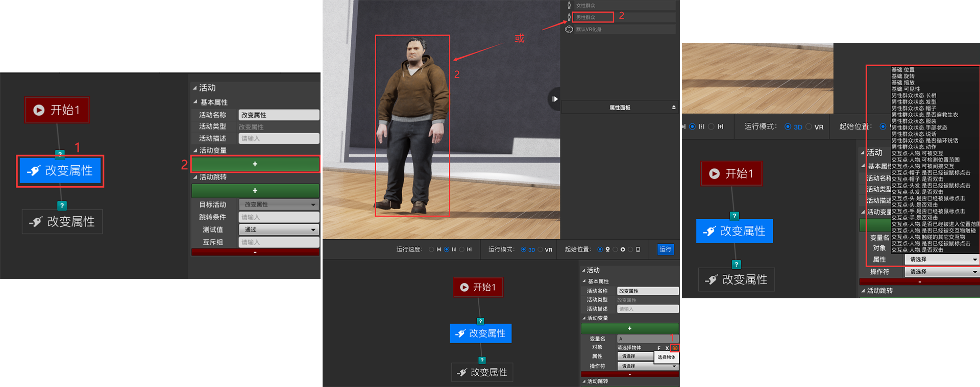Select 3D 运行模式 radio in middle screenshot
The image size is (980, 387).
pos(523,249)
